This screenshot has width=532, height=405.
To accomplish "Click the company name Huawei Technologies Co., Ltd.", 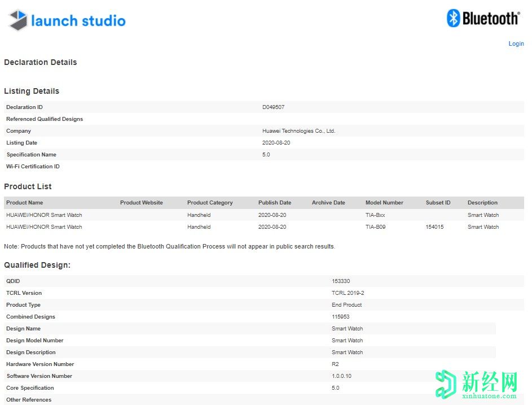I will (x=298, y=131).
